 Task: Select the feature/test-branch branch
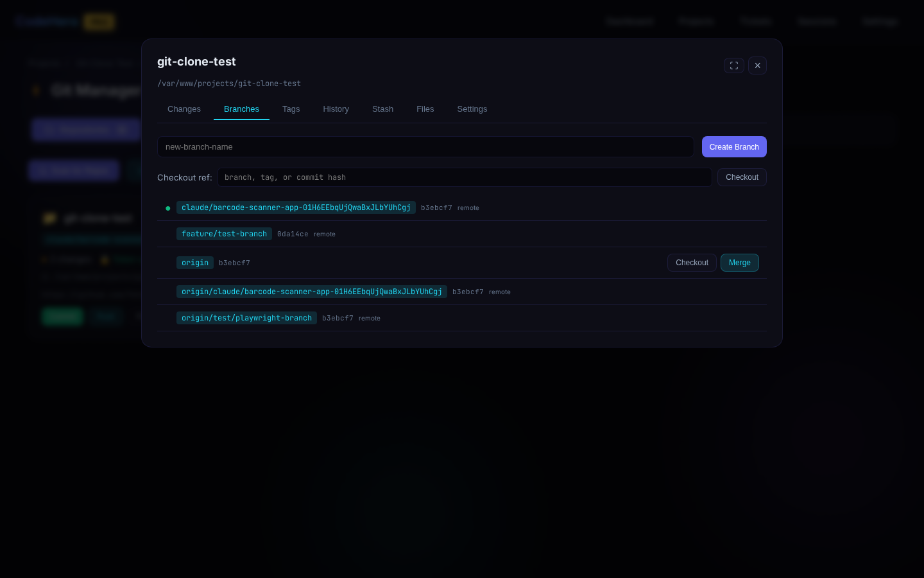coord(224,234)
